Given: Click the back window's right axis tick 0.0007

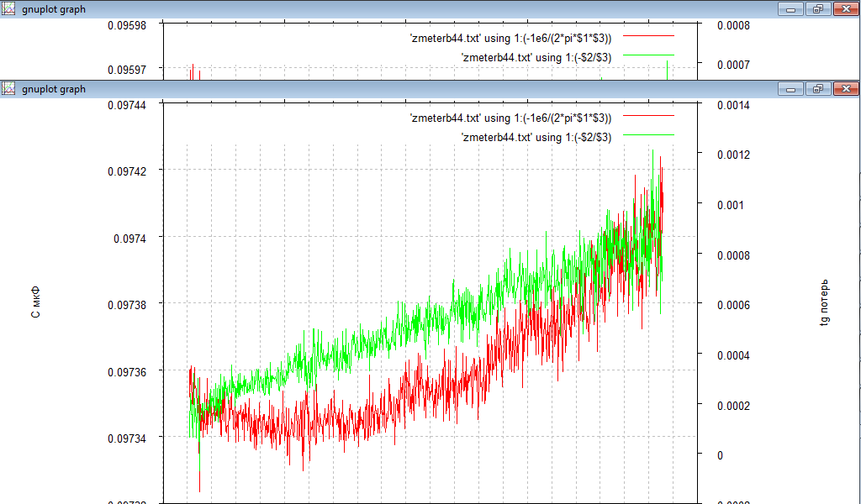Looking at the screenshot, I should point(733,66).
